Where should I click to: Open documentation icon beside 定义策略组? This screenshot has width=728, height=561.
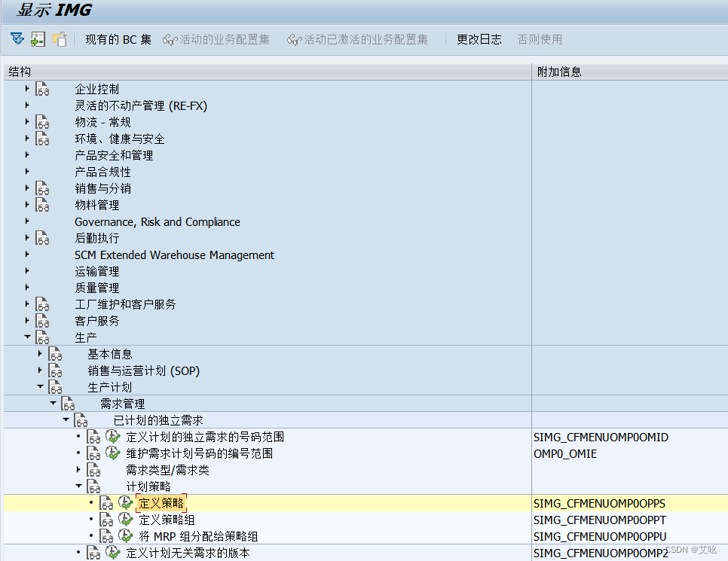[x=108, y=520]
